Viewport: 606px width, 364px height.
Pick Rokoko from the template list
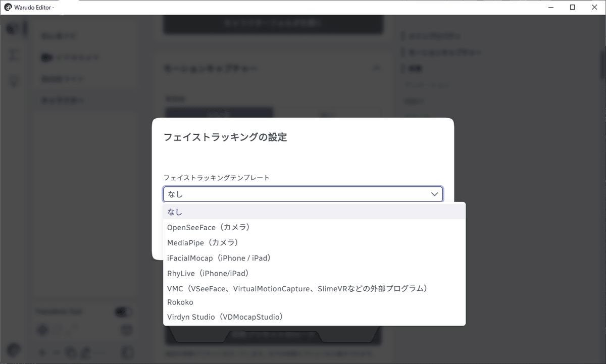click(314, 302)
